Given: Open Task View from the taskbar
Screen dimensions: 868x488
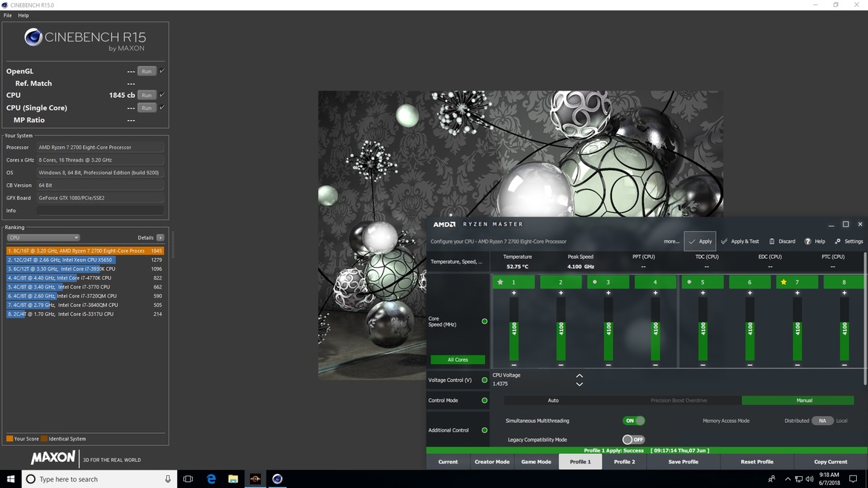Looking at the screenshot, I should (x=188, y=479).
